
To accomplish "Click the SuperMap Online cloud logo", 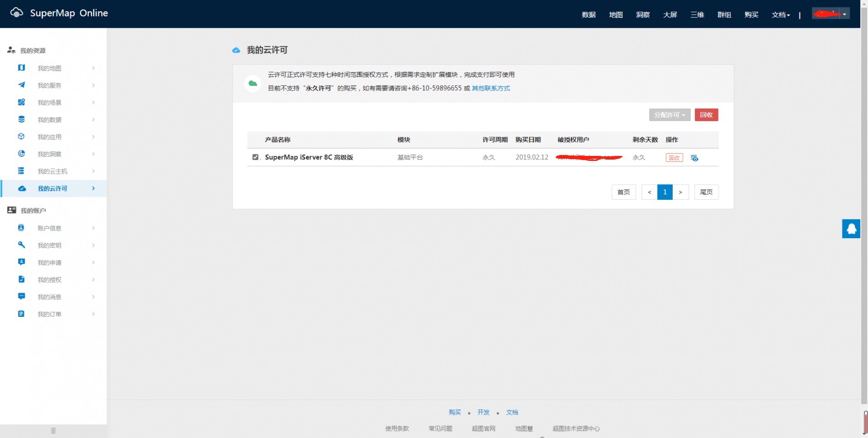I will pyautogui.click(x=17, y=13).
